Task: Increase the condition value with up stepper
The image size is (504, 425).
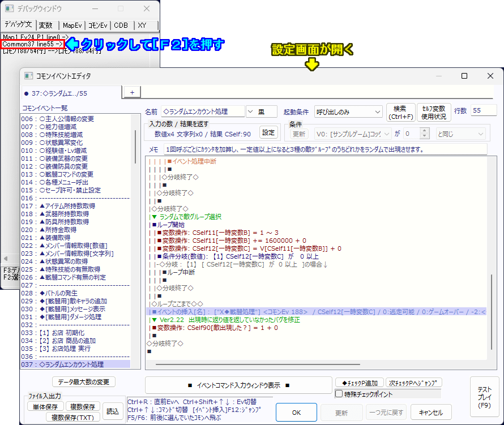Action: pyautogui.click(x=424, y=131)
